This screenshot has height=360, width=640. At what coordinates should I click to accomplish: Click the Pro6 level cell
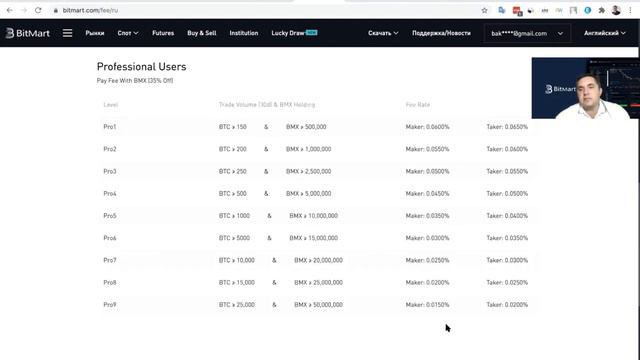pyautogui.click(x=110, y=238)
